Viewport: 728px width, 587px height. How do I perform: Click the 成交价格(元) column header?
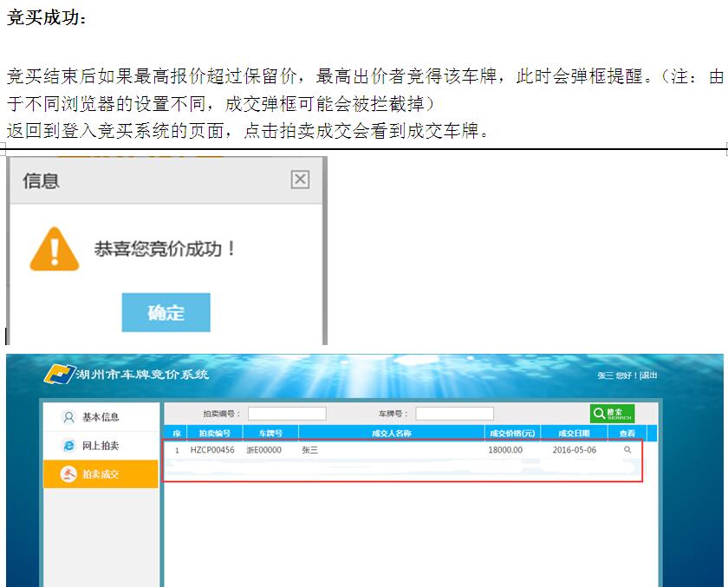512,433
